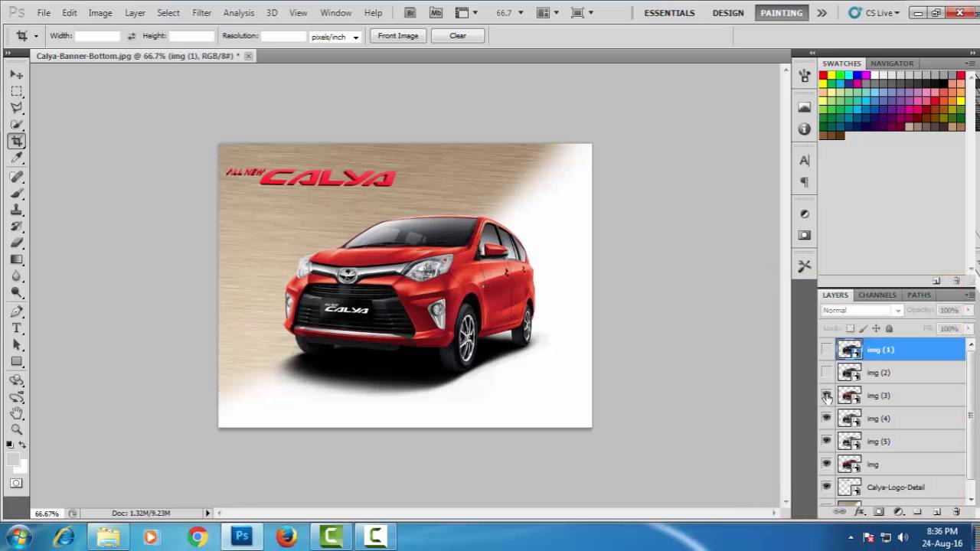Switch to the Navigator tab
The image size is (980, 551).
click(x=892, y=64)
